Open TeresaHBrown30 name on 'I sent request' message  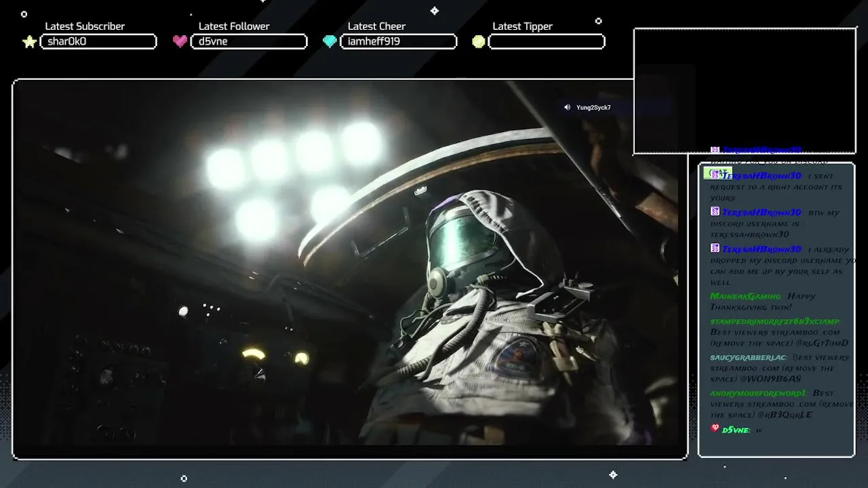click(762, 176)
